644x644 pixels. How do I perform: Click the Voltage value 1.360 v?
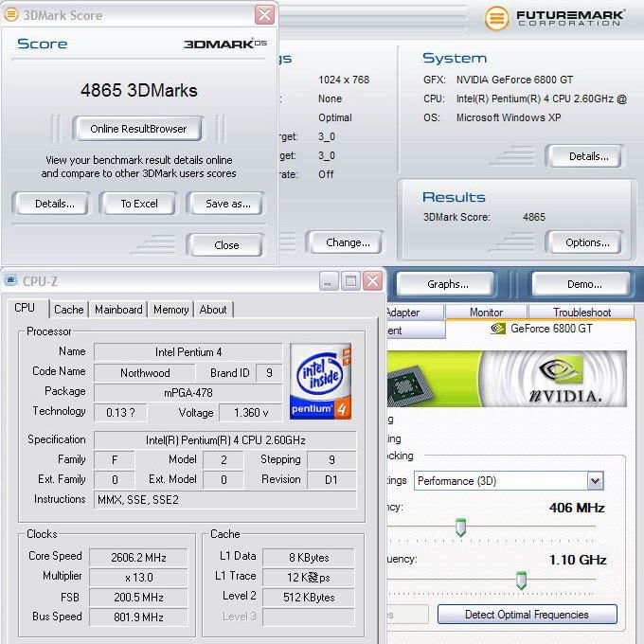click(x=251, y=413)
